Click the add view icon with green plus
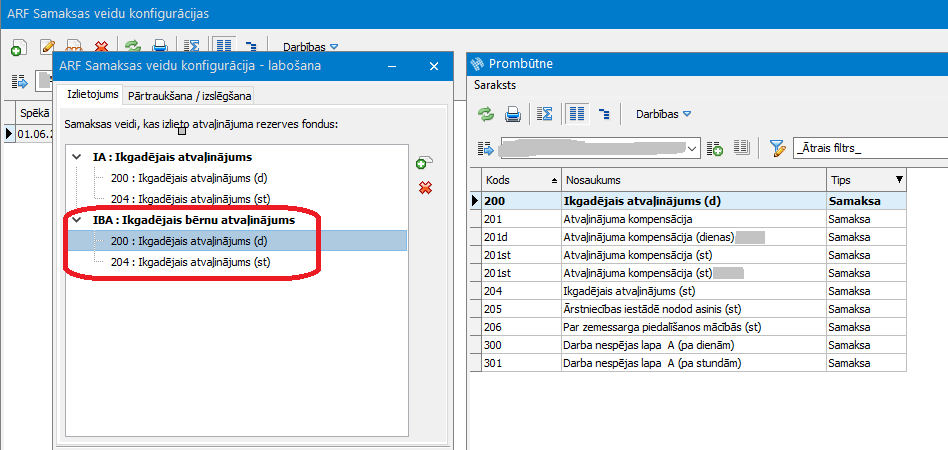This screenshot has width=948, height=450. 715,148
